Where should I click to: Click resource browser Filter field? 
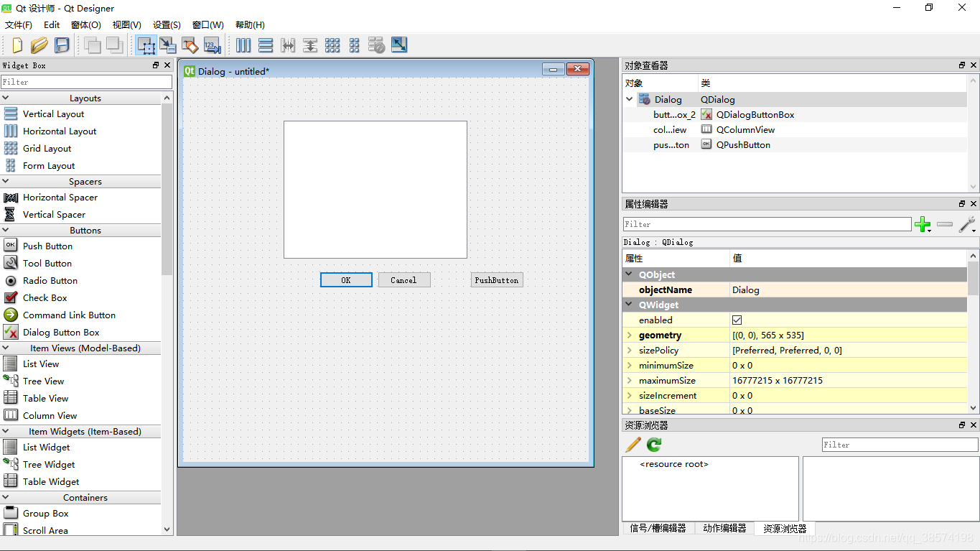point(900,445)
